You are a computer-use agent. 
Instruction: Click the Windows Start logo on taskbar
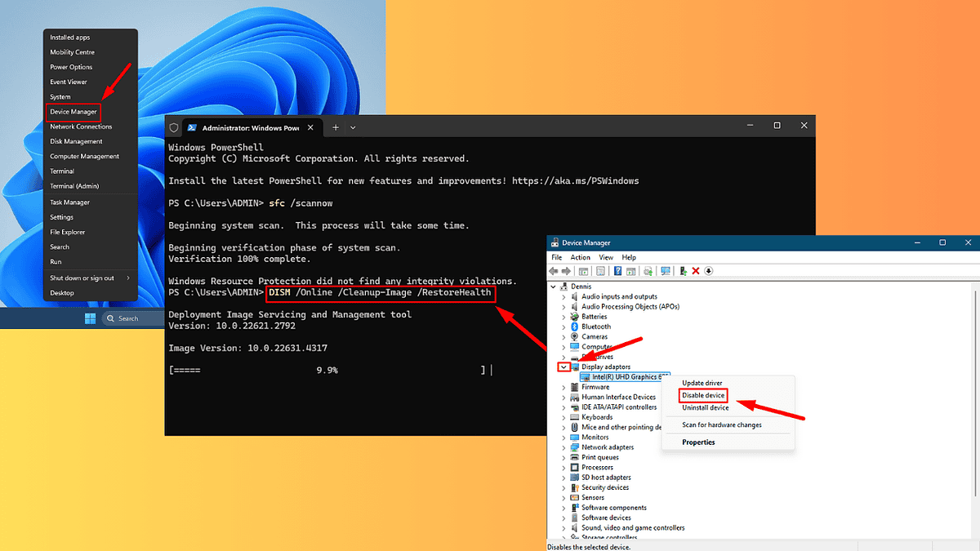coord(90,318)
